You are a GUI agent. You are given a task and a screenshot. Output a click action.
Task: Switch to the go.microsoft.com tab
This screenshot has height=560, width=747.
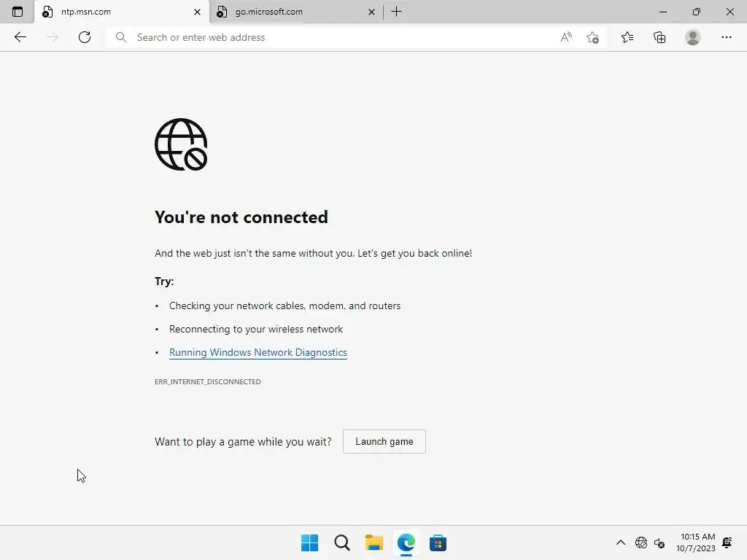click(x=296, y=12)
